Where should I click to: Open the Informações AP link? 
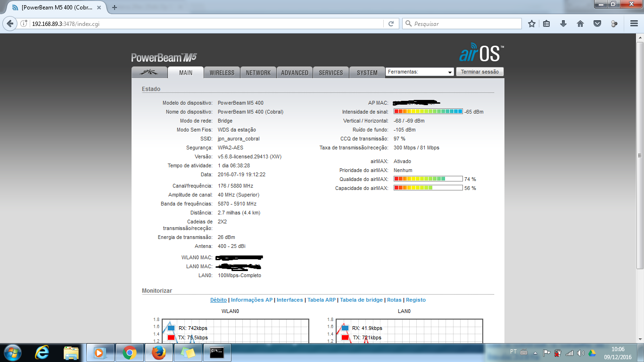click(252, 300)
